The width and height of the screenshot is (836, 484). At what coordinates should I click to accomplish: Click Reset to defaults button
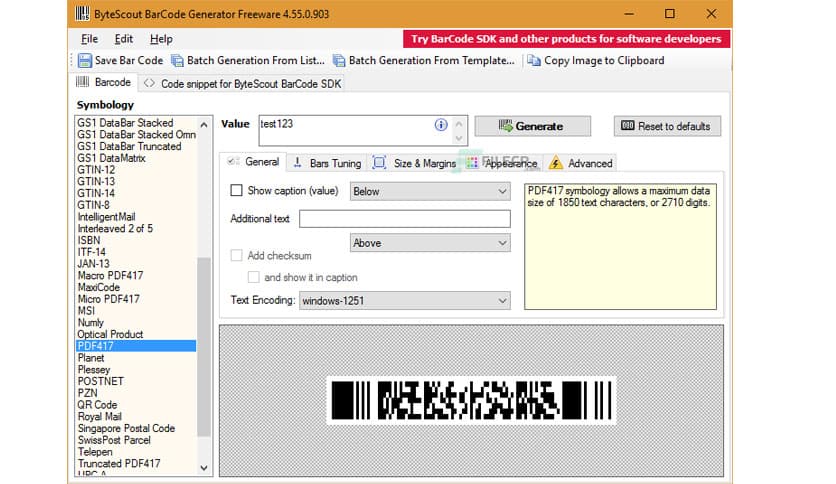point(667,126)
